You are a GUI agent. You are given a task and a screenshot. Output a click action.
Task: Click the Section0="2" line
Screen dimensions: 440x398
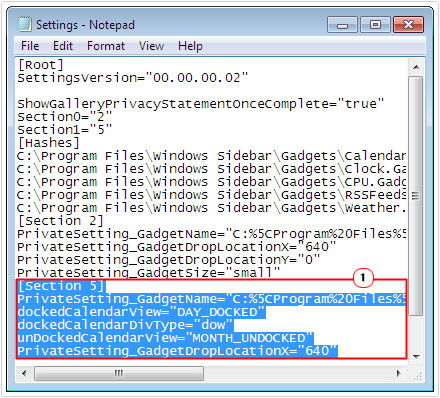(65, 117)
